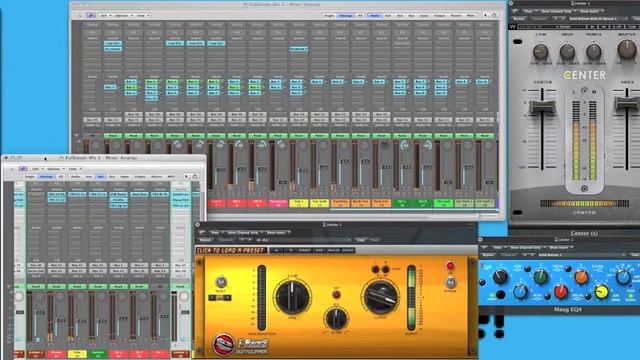Toggle the link icon in Soft Clipper header

(x=202, y=232)
